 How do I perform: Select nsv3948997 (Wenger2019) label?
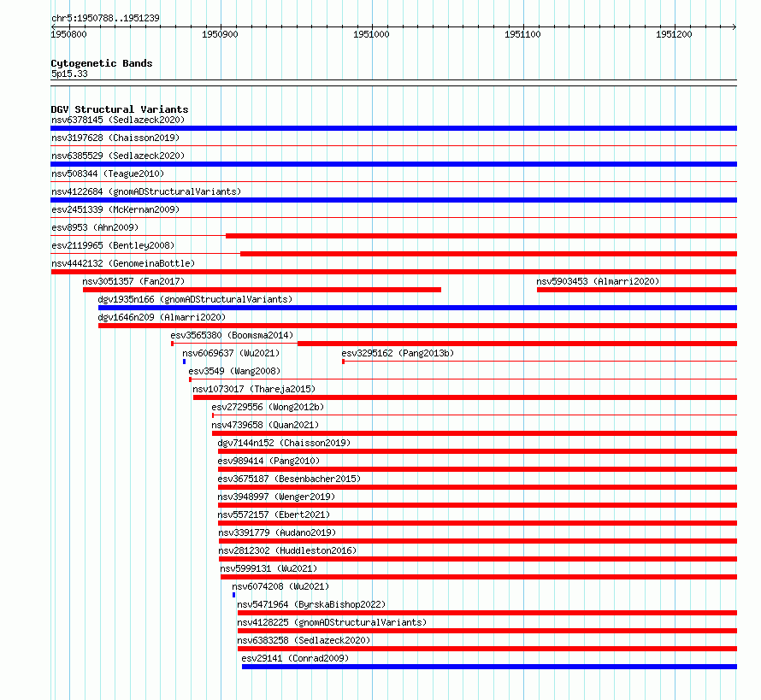tap(277, 497)
